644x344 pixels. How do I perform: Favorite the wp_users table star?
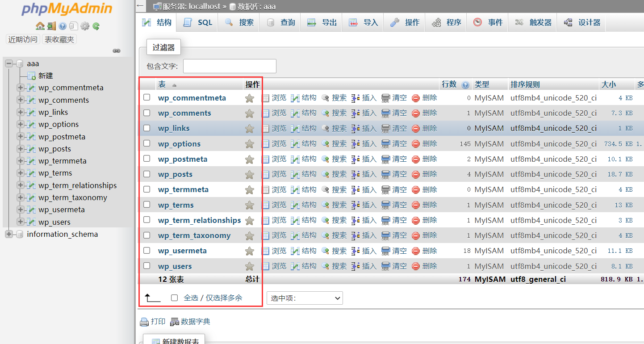coord(250,265)
